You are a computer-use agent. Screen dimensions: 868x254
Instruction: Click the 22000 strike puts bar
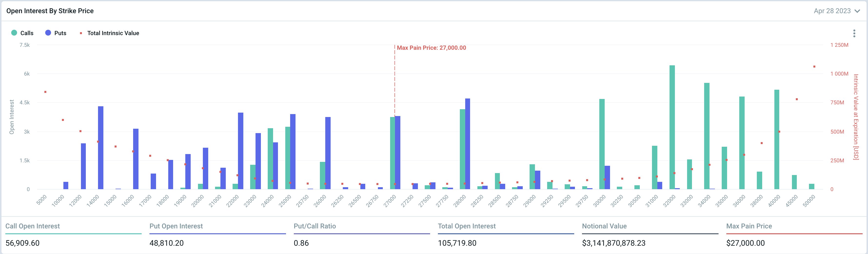click(x=241, y=151)
